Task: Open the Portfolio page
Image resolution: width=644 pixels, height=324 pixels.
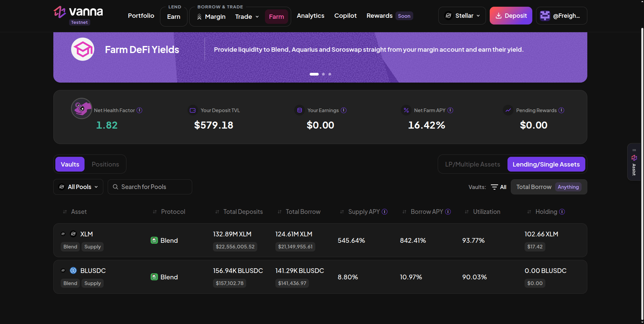Action: click(141, 16)
